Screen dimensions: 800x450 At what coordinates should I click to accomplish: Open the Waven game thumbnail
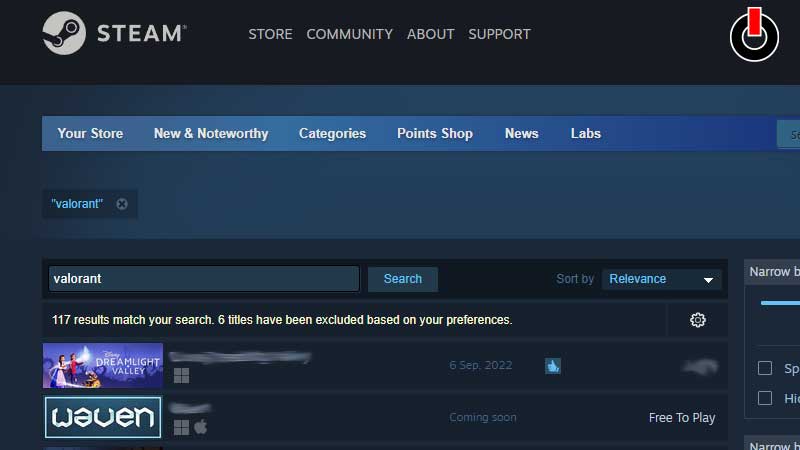click(103, 417)
